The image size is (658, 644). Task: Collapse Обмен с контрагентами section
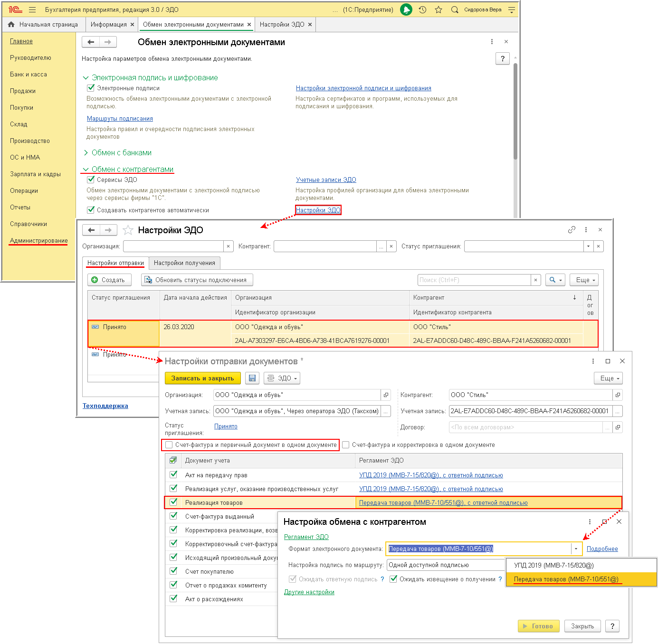(x=86, y=170)
